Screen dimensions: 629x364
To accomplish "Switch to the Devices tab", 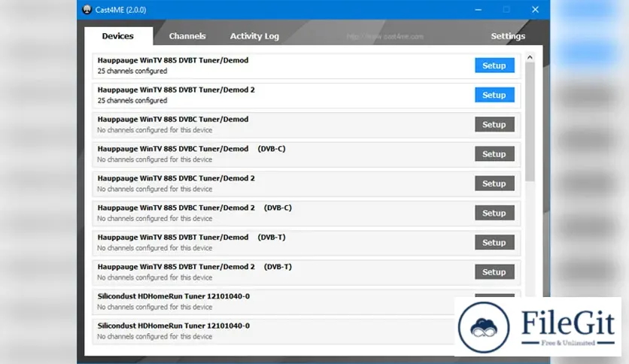I will [118, 36].
